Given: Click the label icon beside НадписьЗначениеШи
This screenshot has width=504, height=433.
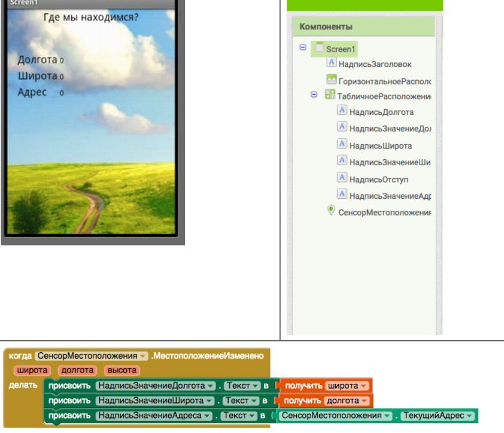Looking at the screenshot, I should [x=342, y=160].
